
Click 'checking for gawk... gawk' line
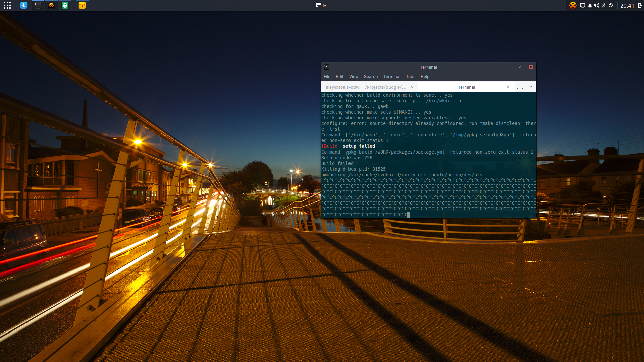(x=355, y=106)
